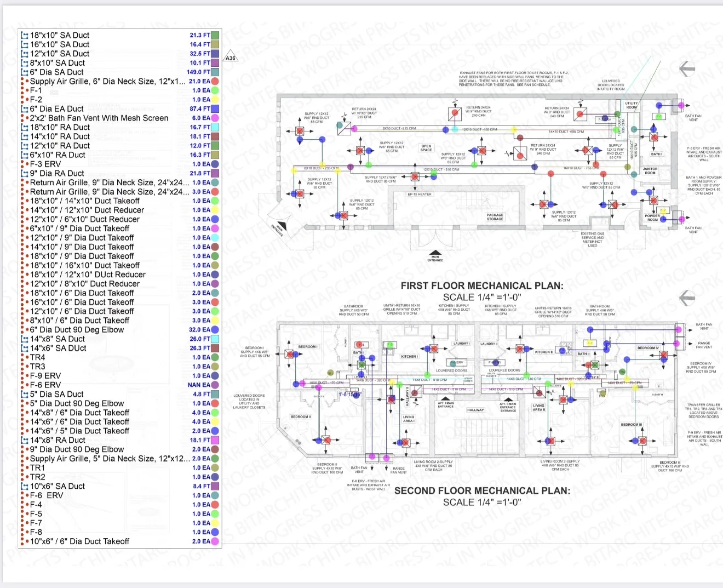Click the linear icon next to 16"x10" SA Duct
Viewport: 723px width, 588px height.
24,44
